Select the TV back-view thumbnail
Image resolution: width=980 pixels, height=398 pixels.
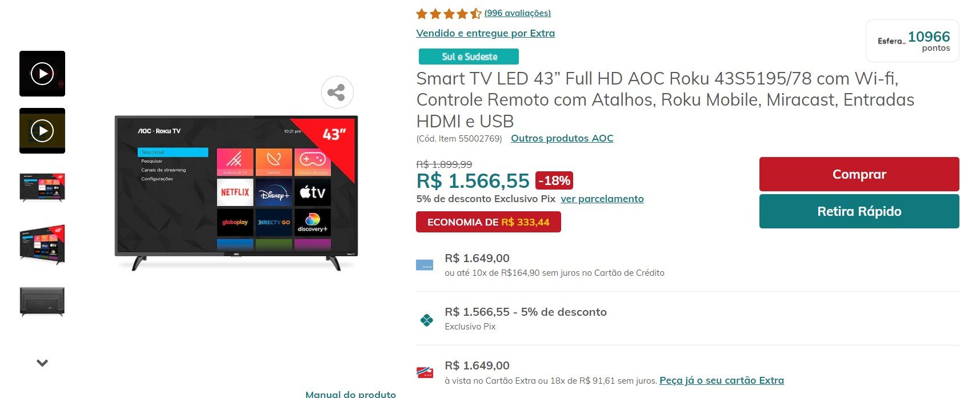tap(42, 301)
